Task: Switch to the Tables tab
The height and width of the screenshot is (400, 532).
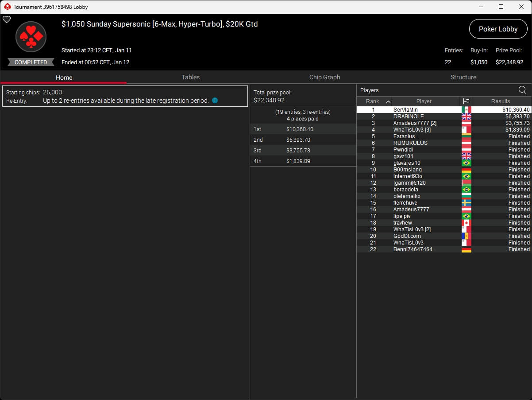Action: coord(190,77)
